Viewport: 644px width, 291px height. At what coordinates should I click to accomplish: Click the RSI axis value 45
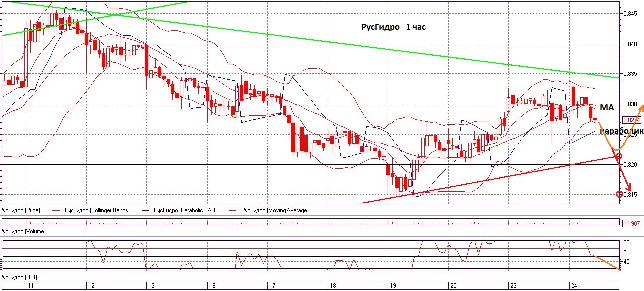tap(627, 262)
